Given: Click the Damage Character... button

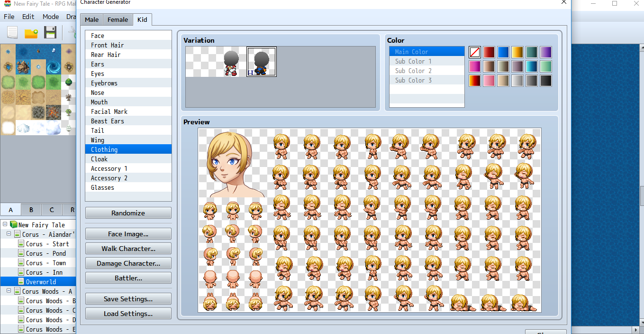Looking at the screenshot, I should pyautogui.click(x=128, y=263).
